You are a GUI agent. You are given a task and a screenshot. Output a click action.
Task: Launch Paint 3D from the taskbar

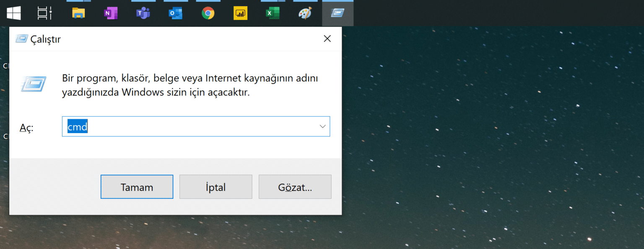(305, 13)
